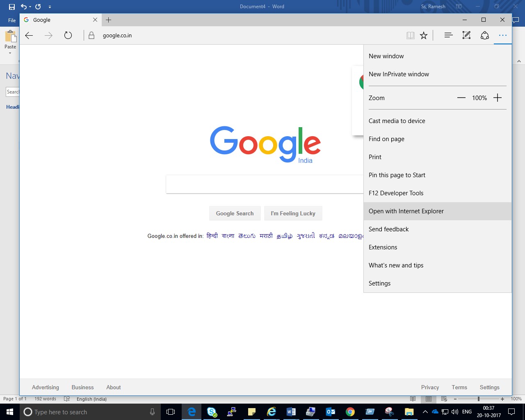
Task: Open Outlook from the taskbar
Action: tap(330, 412)
